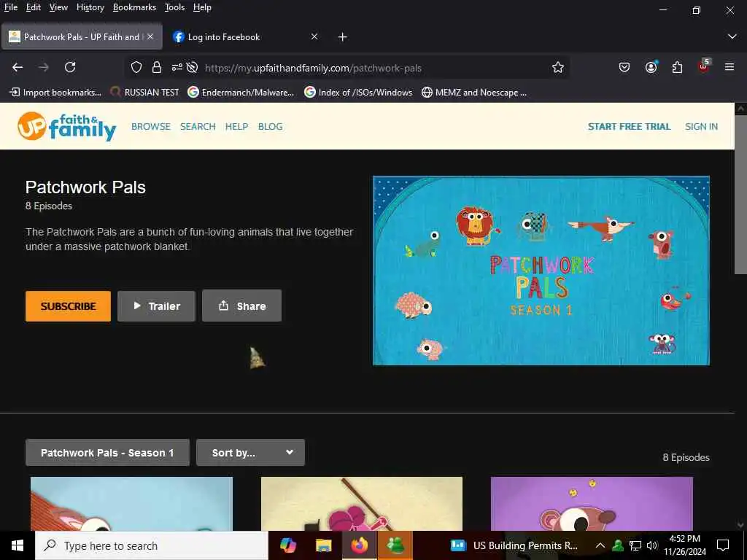Open the network icon in system tray
Image resolution: width=747 pixels, height=560 pixels.
point(635,545)
